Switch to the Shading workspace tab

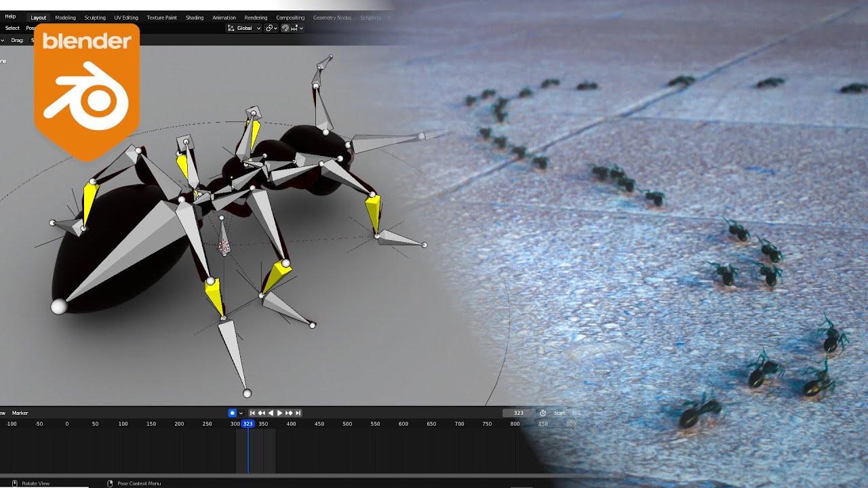[x=195, y=18]
